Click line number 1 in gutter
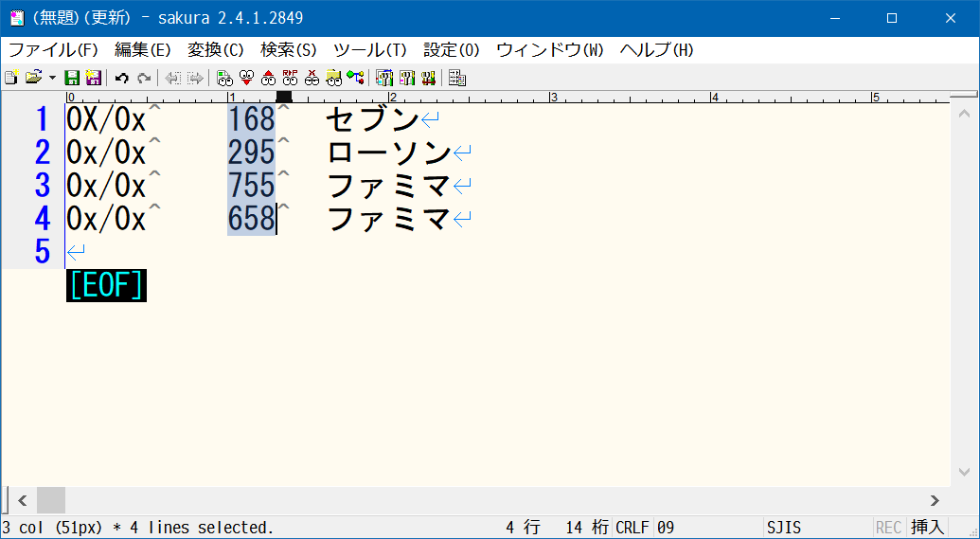Viewport: 980px width, 539px height. [x=42, y=118]
